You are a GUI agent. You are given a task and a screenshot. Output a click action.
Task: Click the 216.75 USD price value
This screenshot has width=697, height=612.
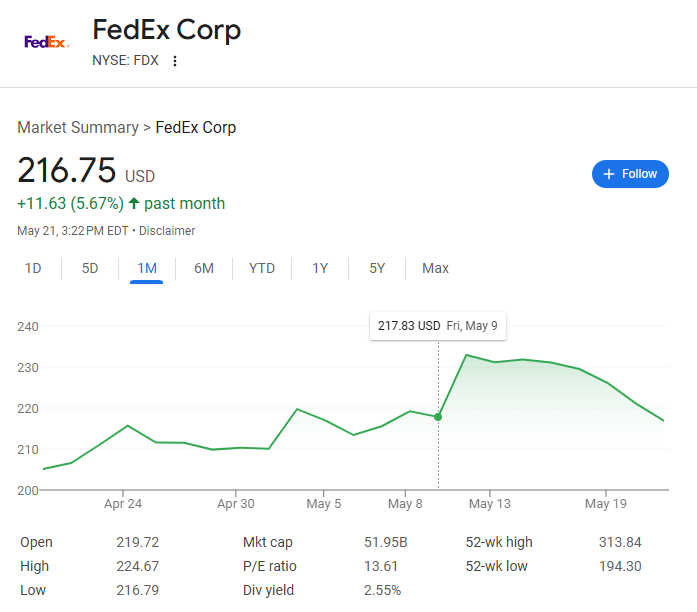(x=67, y=171)
